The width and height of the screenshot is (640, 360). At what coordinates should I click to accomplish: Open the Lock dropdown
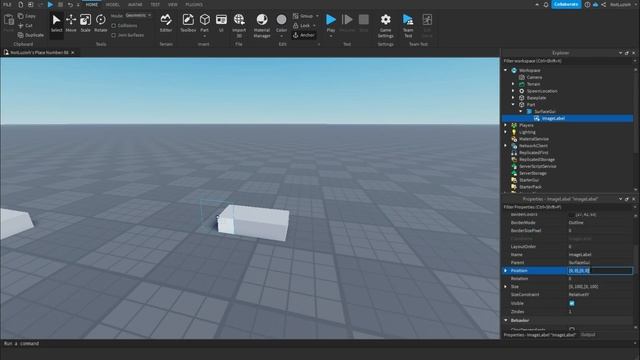314,26
